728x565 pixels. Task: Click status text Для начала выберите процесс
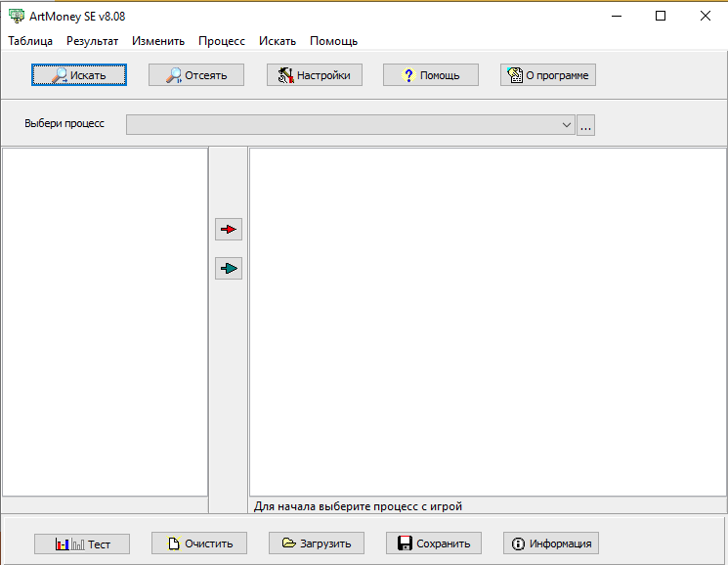click(x=358, y=506)
